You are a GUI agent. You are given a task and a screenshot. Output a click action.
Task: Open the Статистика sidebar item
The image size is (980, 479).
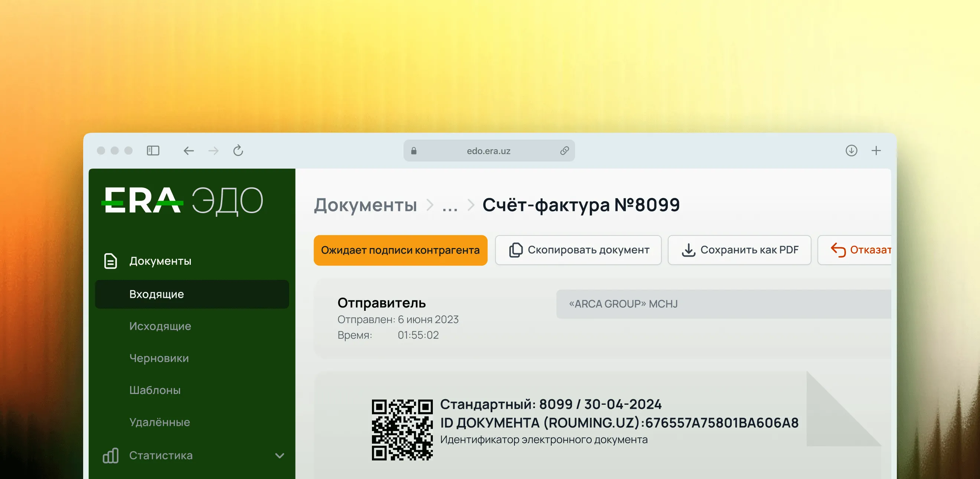[161, 455]
